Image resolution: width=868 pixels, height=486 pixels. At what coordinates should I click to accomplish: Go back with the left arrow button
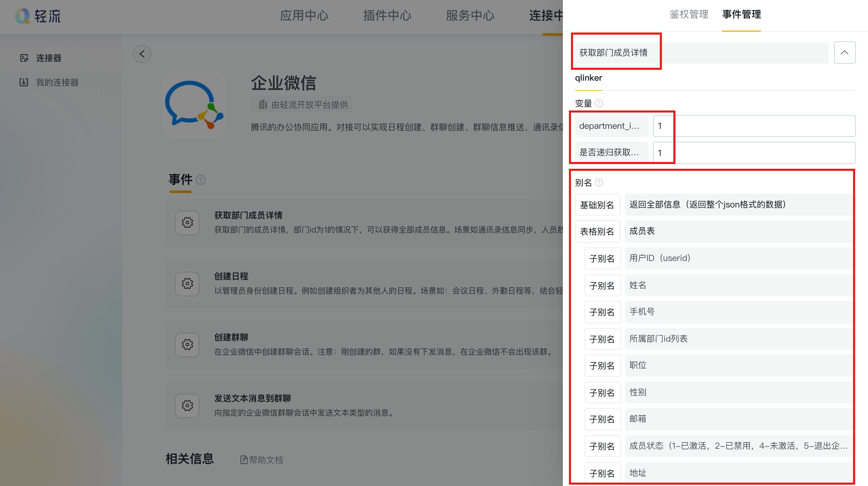(142, 54)
